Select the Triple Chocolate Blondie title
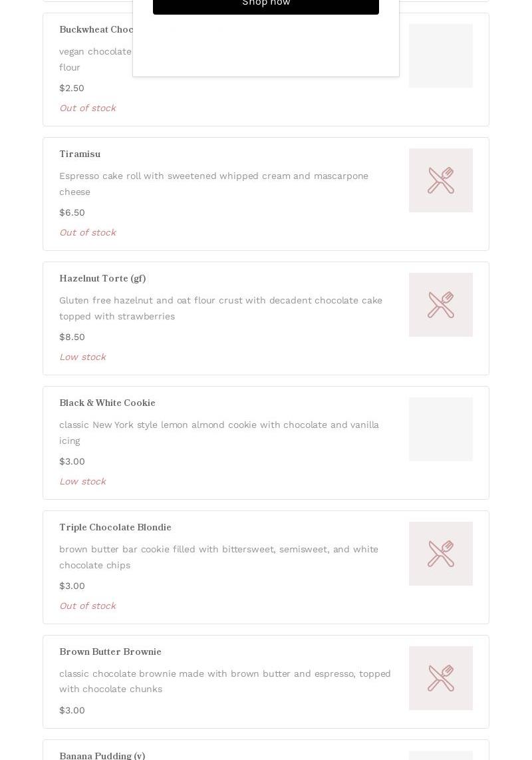532x760 pixels. (115, 527)
